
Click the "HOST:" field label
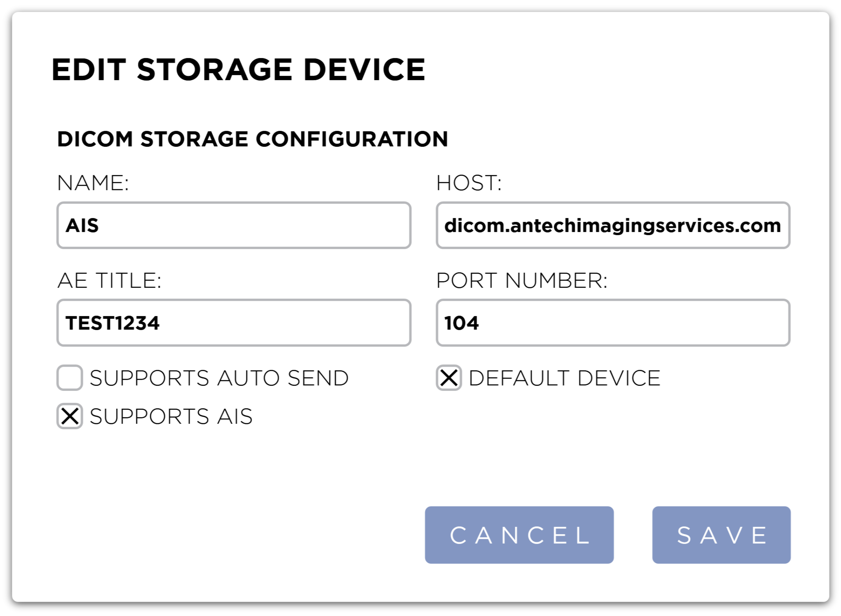point(469,183)
